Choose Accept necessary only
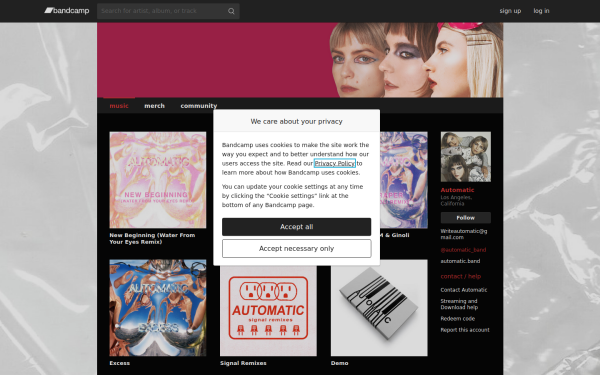Screen dimensions: 600x375 tap(297, 248)
